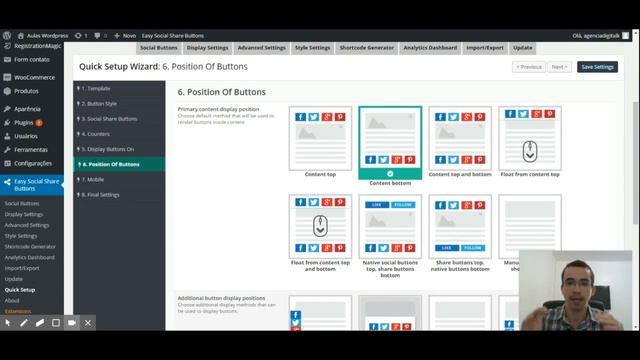Switch to Social Buttons top tab
Image resolution: width=640 pixels, height=360 pixels.
[159, 48]
